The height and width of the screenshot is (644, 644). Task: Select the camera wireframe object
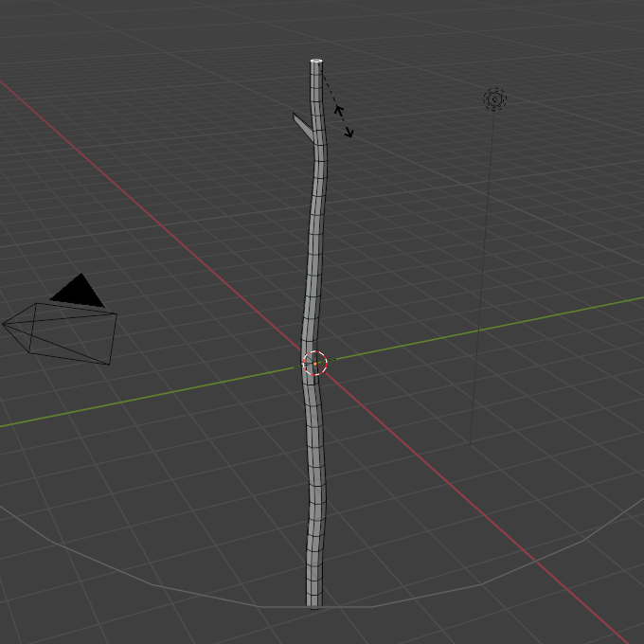[x=60, y=320]
